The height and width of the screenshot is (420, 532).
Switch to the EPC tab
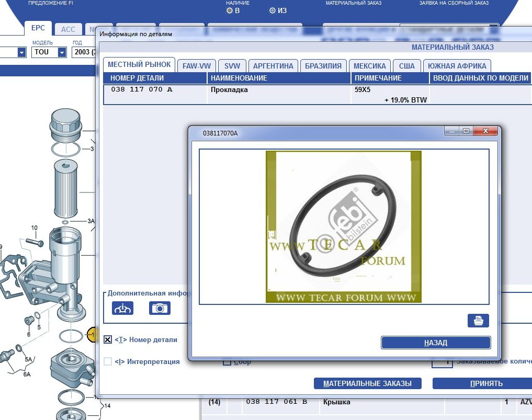point(38,28)
